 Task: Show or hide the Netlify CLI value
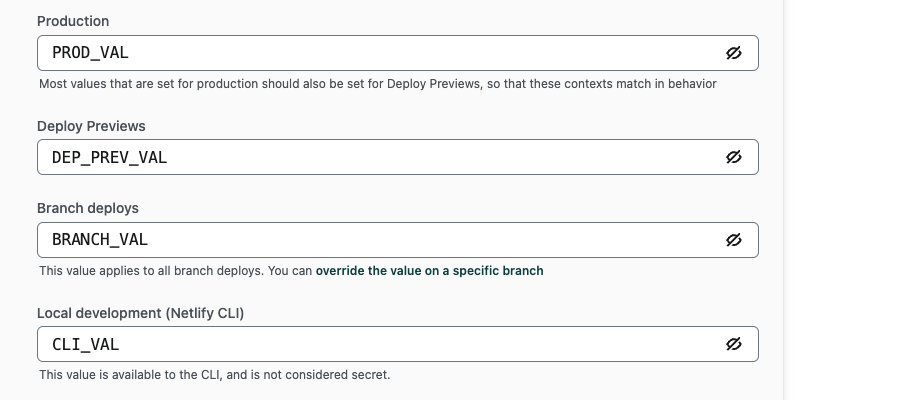[733, 344]
